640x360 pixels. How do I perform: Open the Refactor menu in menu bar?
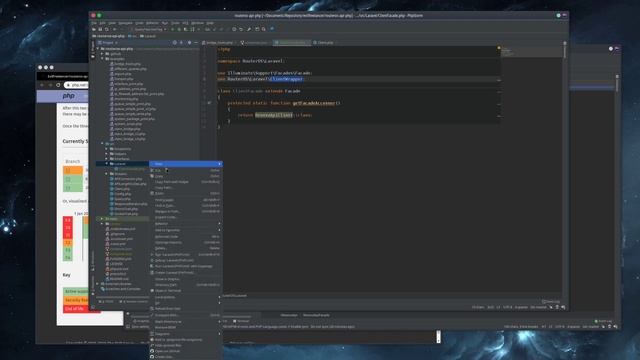pos(152,23)
